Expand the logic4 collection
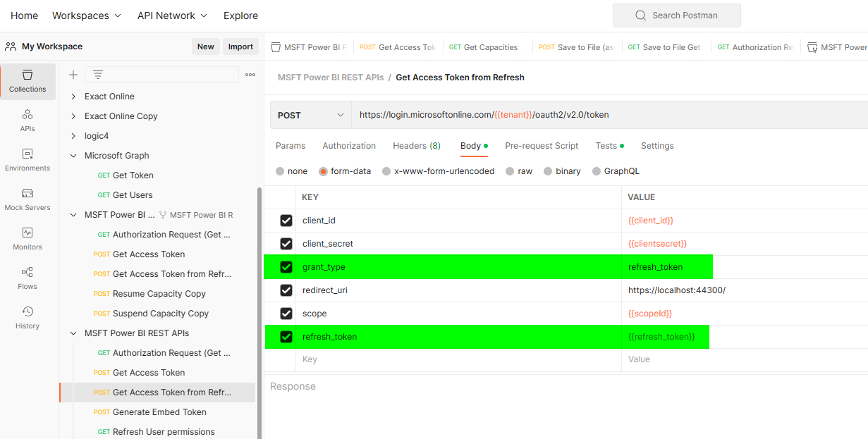Image resolution: width=868 pixels, height=439 pixels. (x=73, y=136)
